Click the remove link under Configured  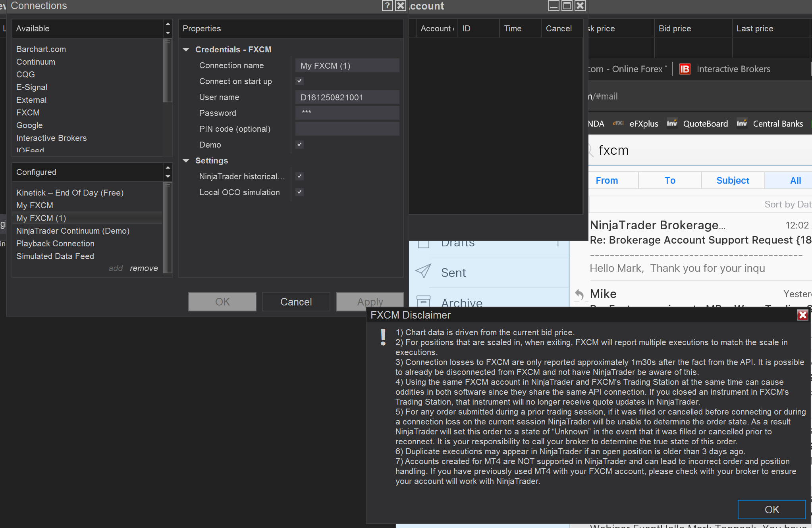(x=144, y=268)
